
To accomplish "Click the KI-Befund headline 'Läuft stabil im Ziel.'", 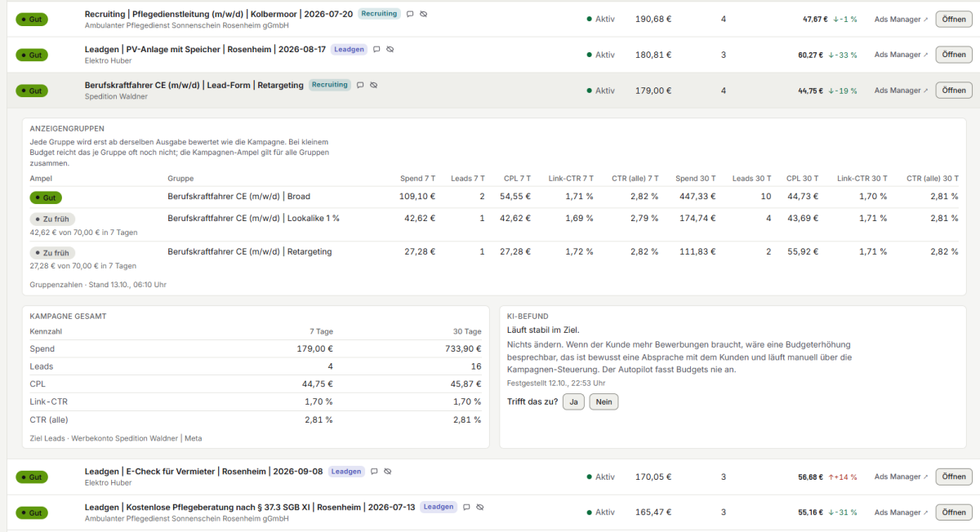I will [543, 330].
